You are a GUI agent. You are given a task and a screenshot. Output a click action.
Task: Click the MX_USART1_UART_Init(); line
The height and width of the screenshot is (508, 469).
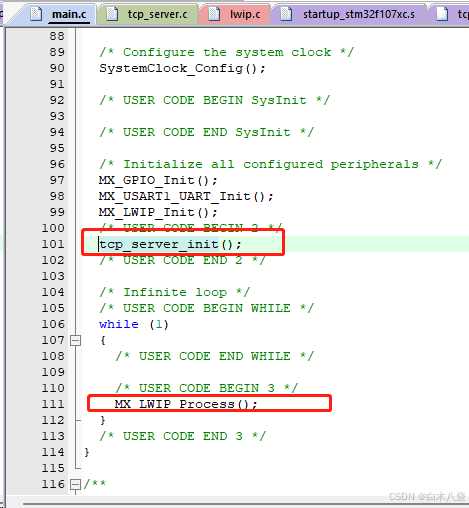pos(186,196)
